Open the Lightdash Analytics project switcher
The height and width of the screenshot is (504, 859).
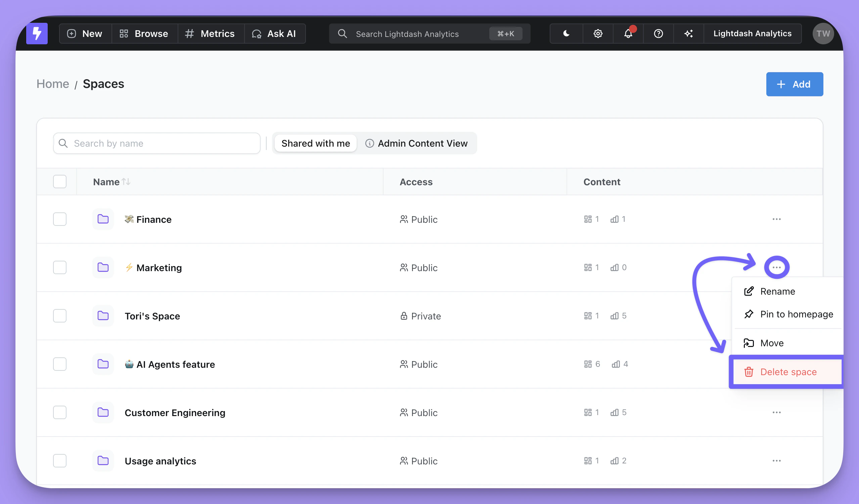click(x=752, y=33)
